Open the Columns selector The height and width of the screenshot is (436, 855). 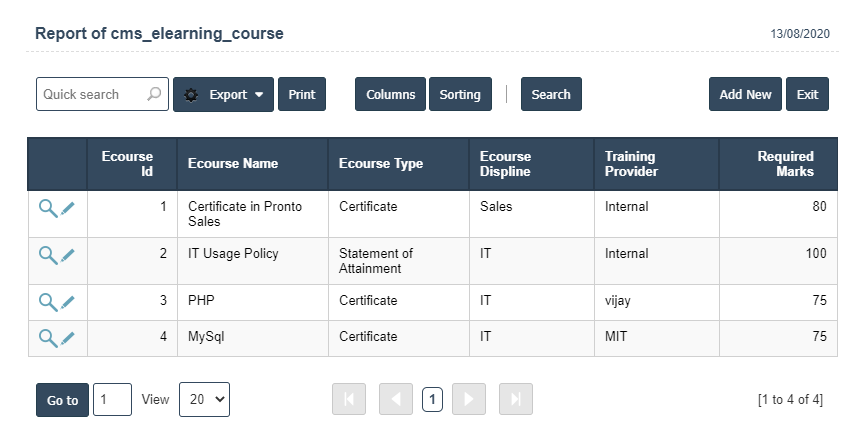(x=390, y=94)
